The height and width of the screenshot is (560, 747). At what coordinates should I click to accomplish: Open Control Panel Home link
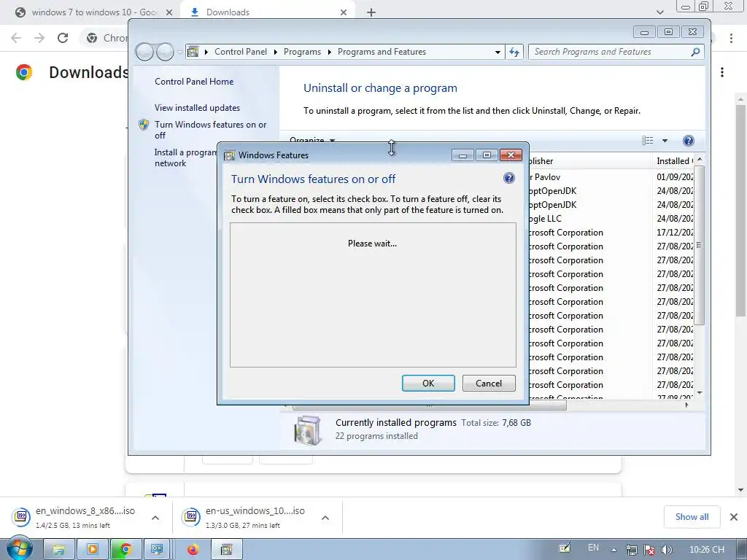pyautogui.click(x=194, y=82)
